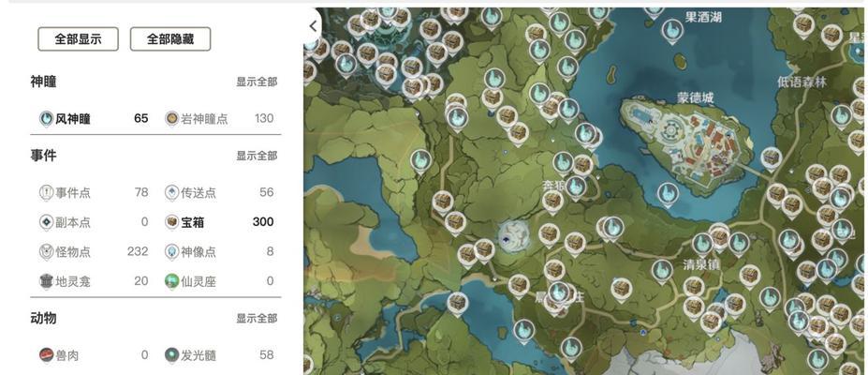The width and height of the screenshot is (868, 375).
Task: Click the chest marker on the southwest lake shore
Action: 457,304
